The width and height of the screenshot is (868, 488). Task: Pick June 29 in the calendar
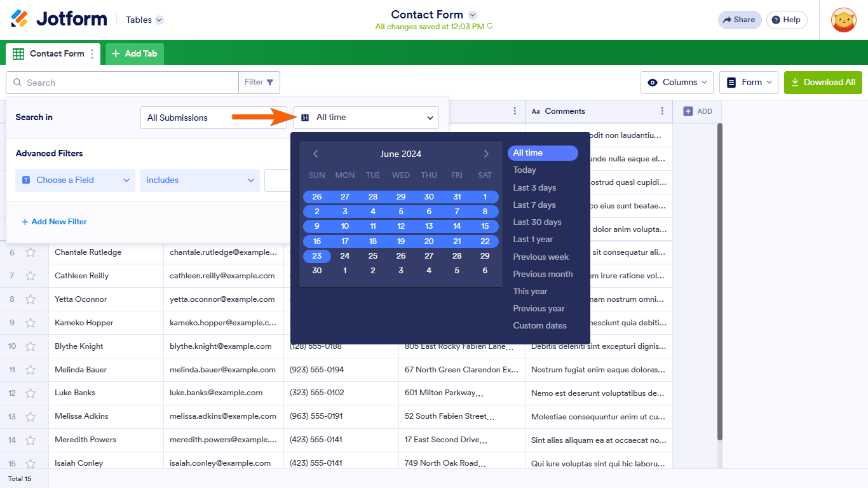pyautogui.click(x=485, y=256)
